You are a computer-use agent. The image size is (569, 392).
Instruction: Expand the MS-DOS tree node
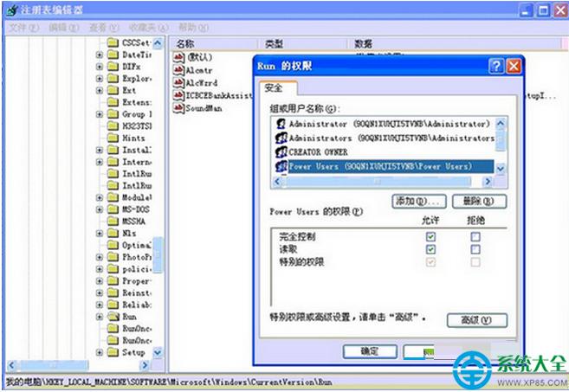tap(100, 209)
